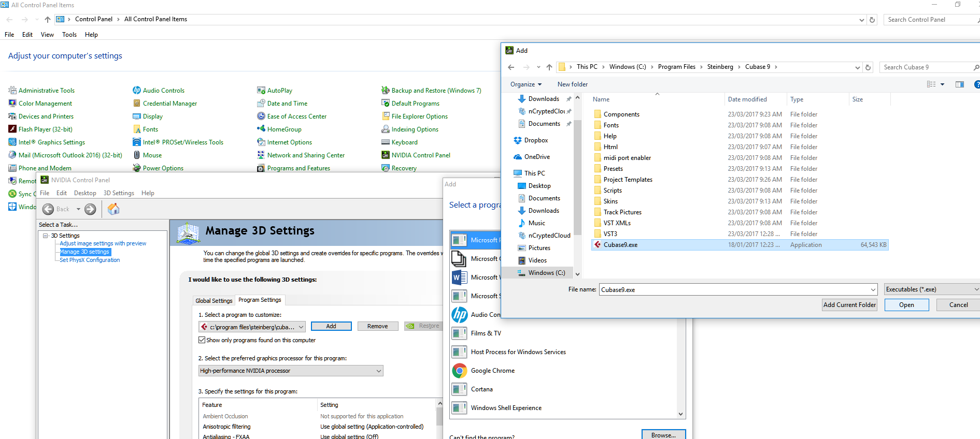Open Network and Sharing Center
The image size is (980, 439).
[301, 155]
